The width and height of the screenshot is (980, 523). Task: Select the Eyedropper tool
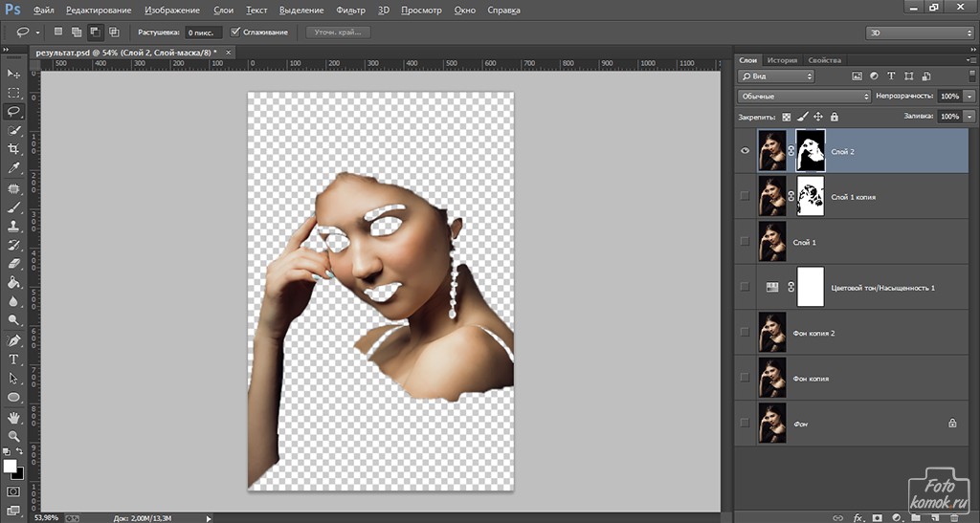pyautogui.click(x=13, y=168)
